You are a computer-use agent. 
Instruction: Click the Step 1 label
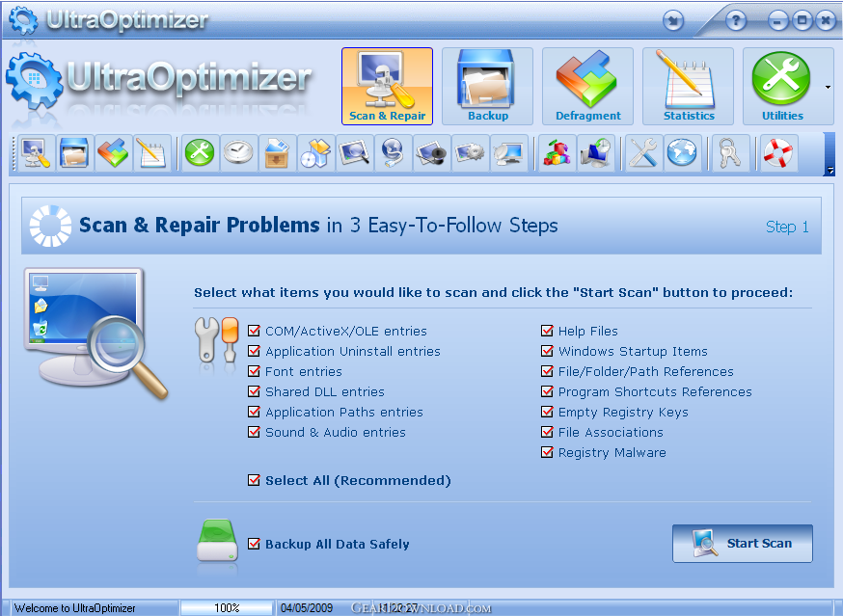click(x=787, y=227)
